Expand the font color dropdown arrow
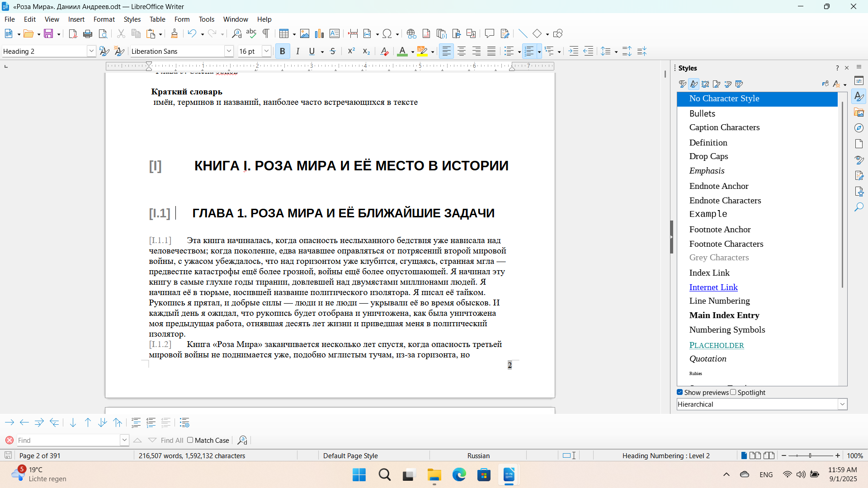868x488 pixels. 413,52
